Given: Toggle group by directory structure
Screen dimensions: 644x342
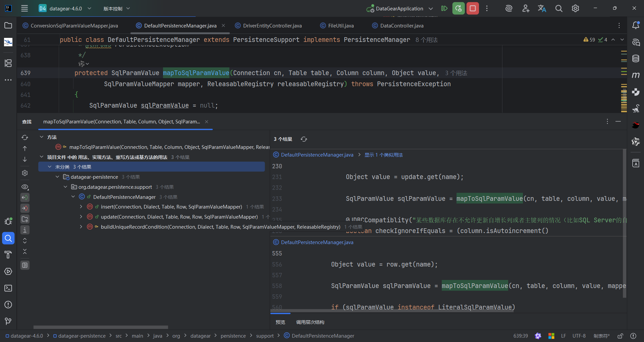Looking at the screenshot, I should tap(25, 219).
